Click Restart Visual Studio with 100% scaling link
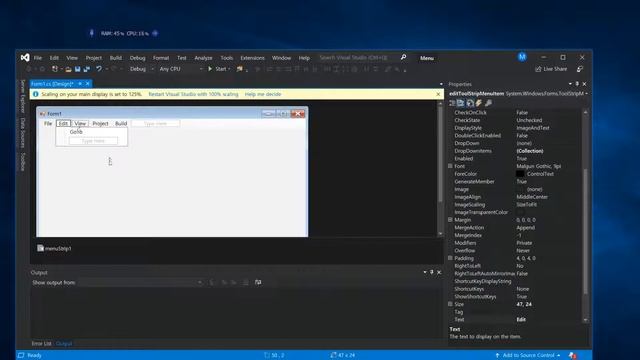Image resolution: width=640 pixels, height=360 pixels. [x=193, y=94]
